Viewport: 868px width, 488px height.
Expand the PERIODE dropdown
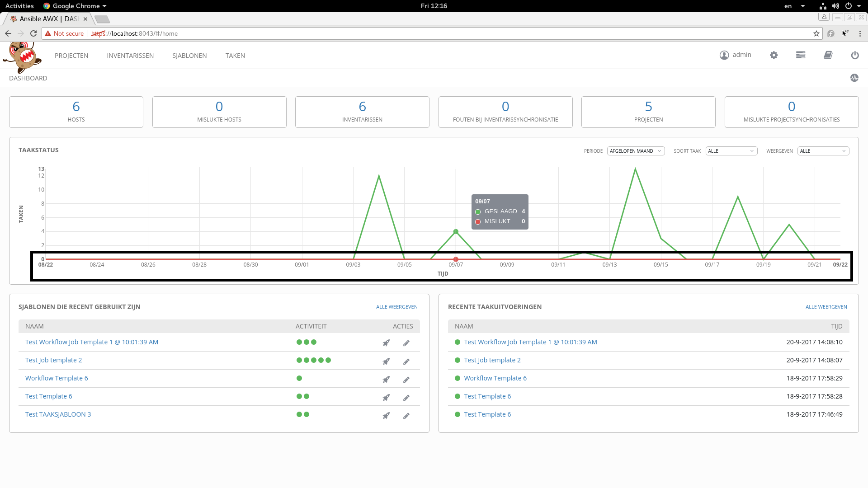point(636,151)
